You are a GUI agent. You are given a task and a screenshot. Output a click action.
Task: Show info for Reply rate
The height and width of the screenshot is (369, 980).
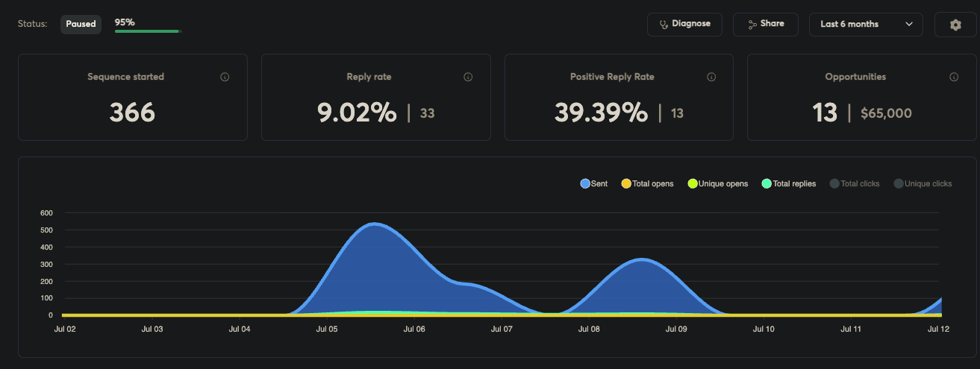[468, 77]
